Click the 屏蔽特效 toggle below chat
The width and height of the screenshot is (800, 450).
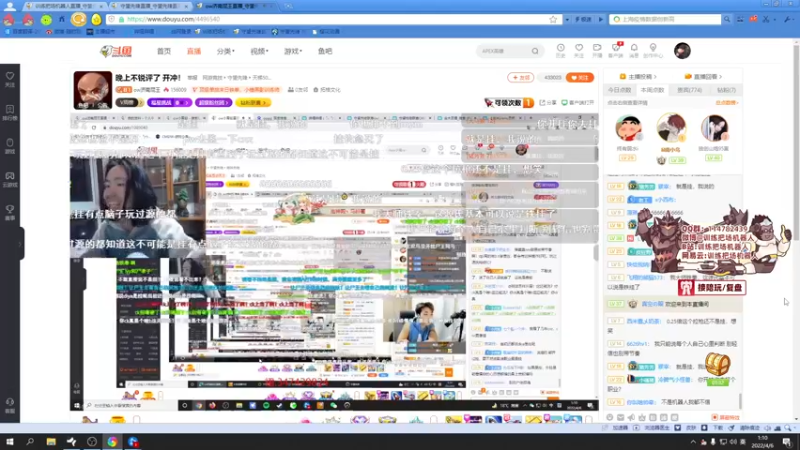[725, 417]
